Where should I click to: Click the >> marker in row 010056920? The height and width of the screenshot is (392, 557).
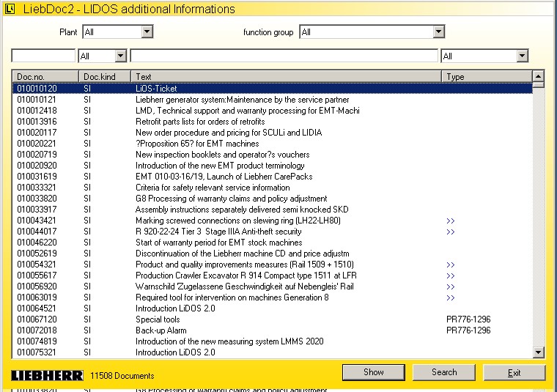click(x=451, y=287)
